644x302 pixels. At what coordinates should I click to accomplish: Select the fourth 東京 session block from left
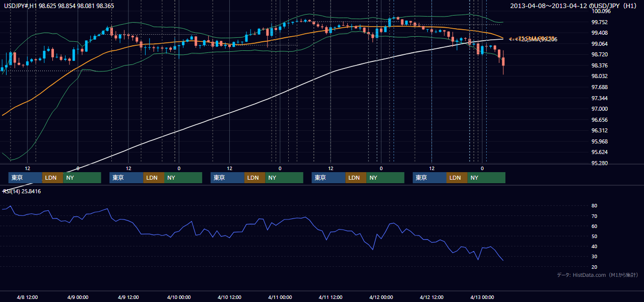coord(329,178)
